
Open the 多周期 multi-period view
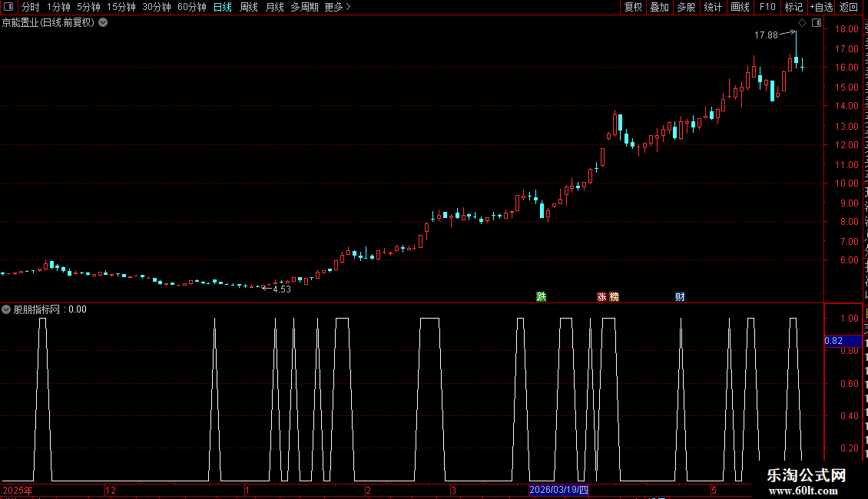click(304, 7)
